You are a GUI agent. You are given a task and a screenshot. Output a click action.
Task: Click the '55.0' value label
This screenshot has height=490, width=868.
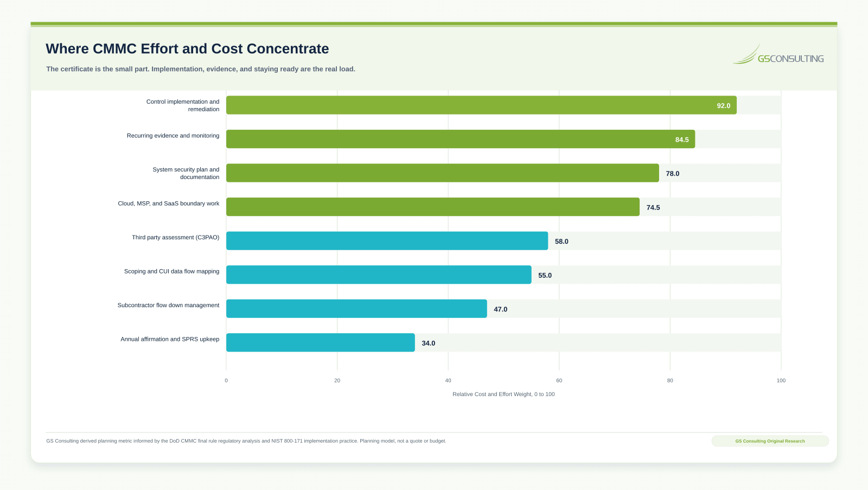pos(545,275)
